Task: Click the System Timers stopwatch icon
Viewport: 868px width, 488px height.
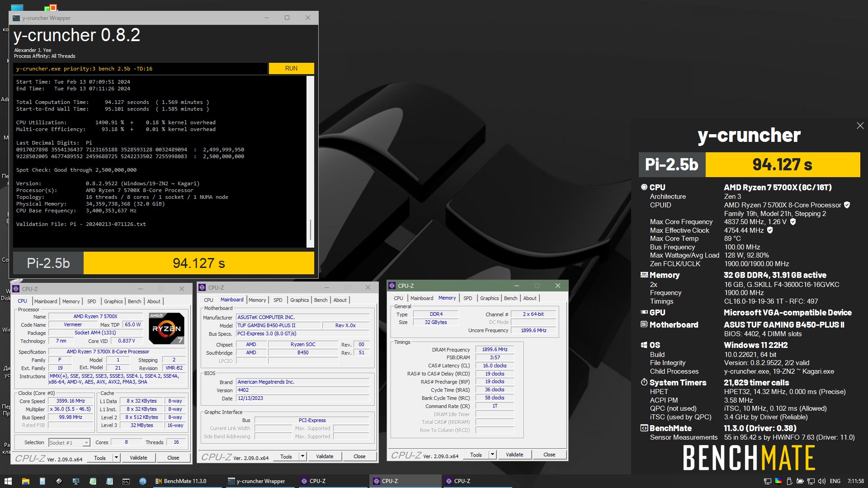Action: [x=644, y=382]
